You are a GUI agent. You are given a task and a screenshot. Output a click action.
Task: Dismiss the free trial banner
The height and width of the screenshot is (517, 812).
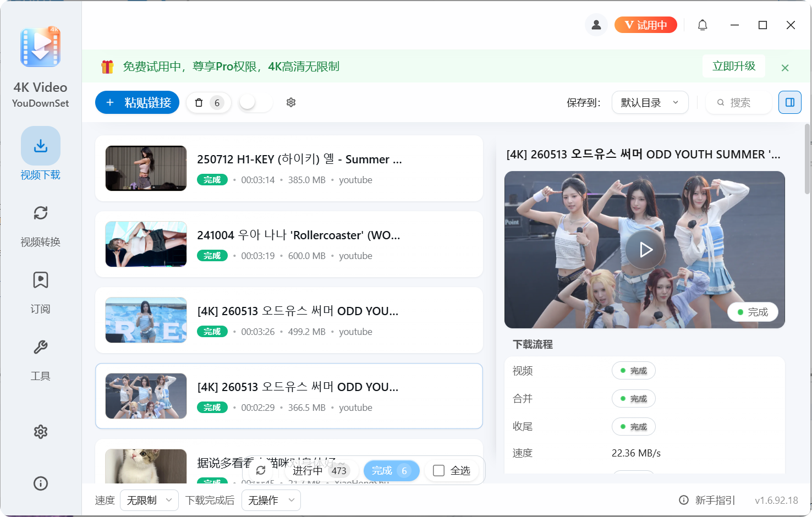pyautogui.click(x=785, y=68)
